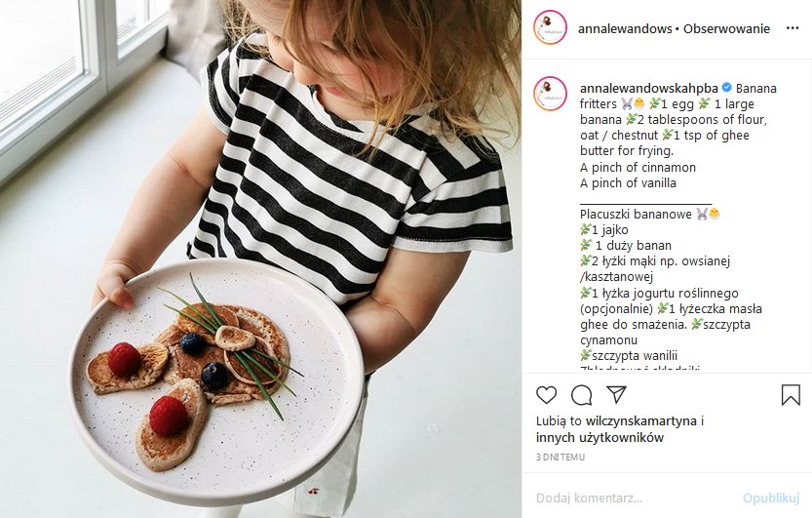Show list of innych użytkowników likes

(x=599, y=438)
